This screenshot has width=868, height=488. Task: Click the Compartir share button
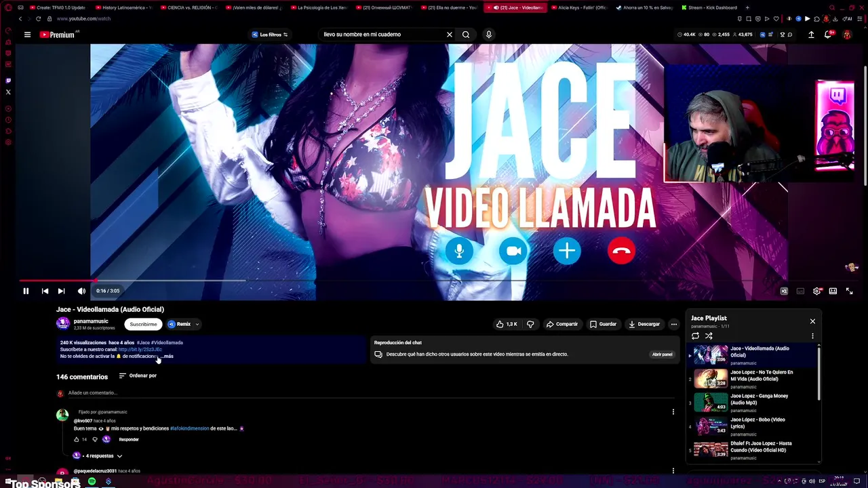(562, 324)
